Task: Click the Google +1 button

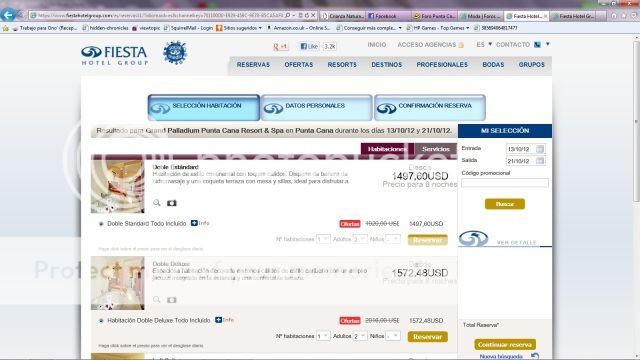Action: 280,47
